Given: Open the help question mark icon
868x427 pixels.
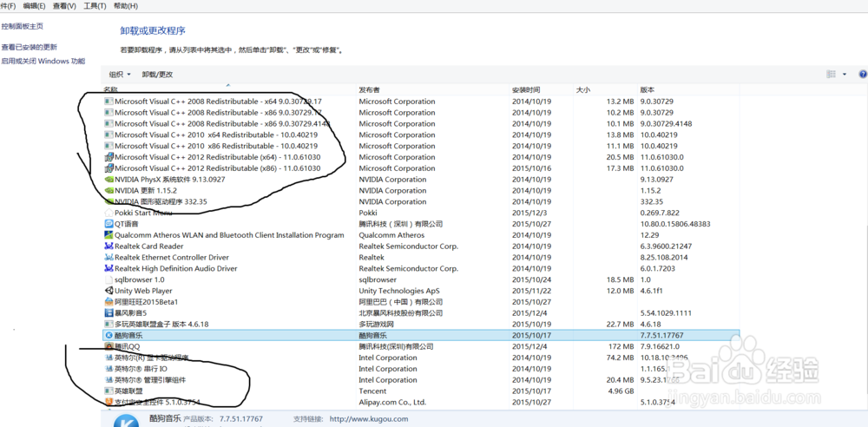Looking at the screenshot, I should [x=863, y=75].
